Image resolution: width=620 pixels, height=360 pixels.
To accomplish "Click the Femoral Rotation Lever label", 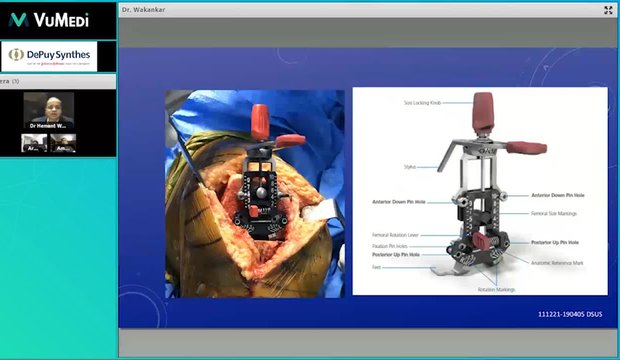I will coord(395,235).
